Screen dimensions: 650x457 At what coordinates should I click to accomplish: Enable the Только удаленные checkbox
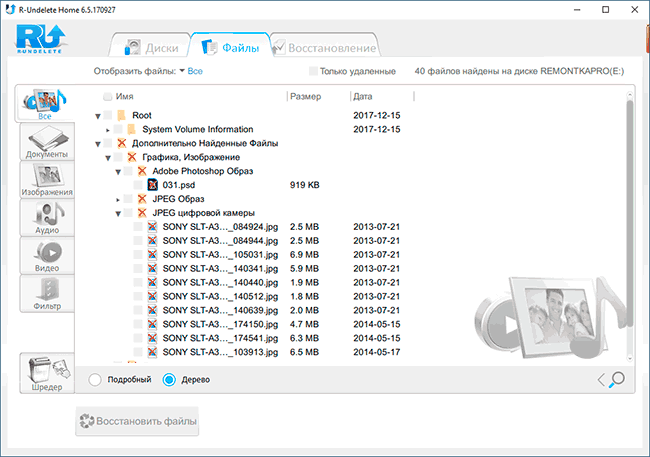pyautogui.click(x=314, y=72)
